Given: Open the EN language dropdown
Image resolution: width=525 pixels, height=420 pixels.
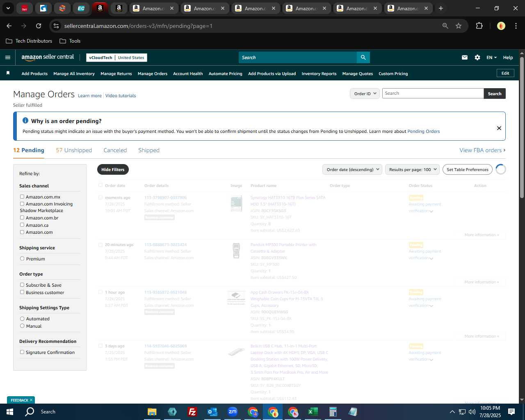Looking at the screenshot, I should pyautogui.click(x=491, y=57).
